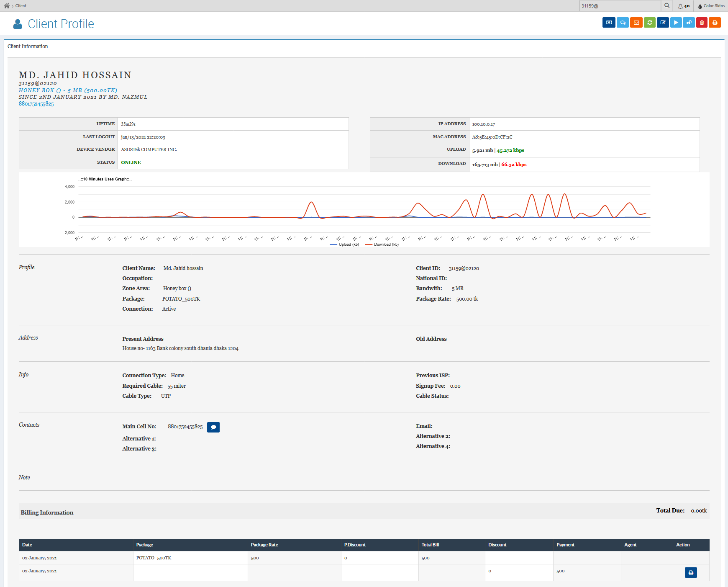Print the 02 January payment row invoice
The width and height of the screenshot is (728, 587).
click(690, 572)
